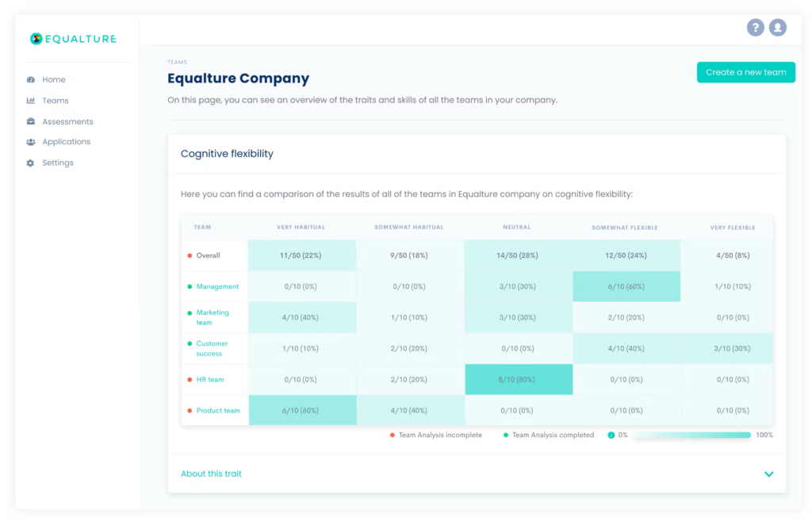This screenshot has height=522, width=812.
Task: Open Assessments via its sidebar icon
Action: point(30,121)
